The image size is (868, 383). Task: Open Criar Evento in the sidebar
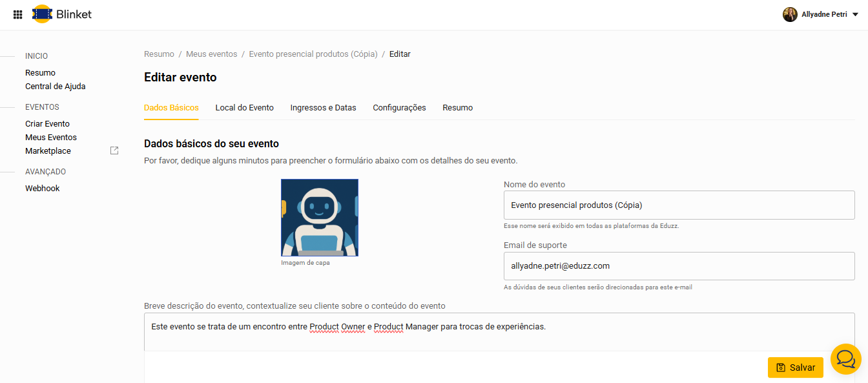47,123
